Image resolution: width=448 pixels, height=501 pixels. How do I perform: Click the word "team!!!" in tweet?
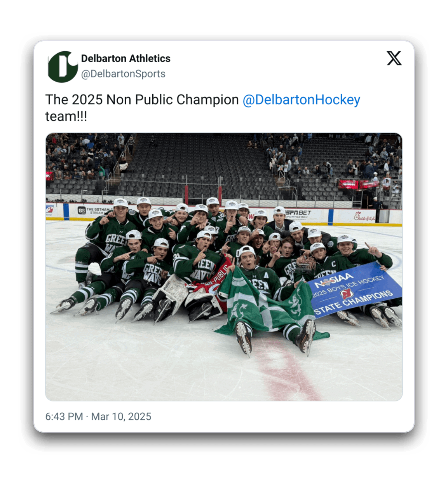tap(66, 116)
